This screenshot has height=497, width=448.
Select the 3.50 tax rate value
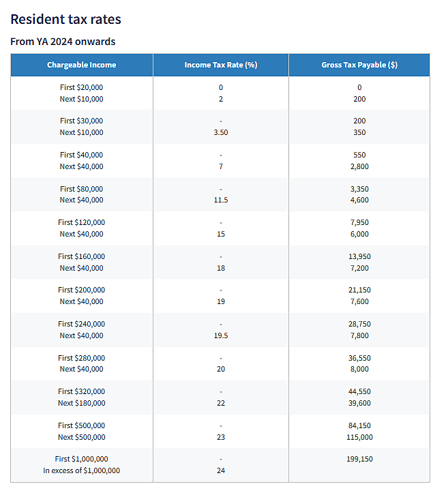221,132
